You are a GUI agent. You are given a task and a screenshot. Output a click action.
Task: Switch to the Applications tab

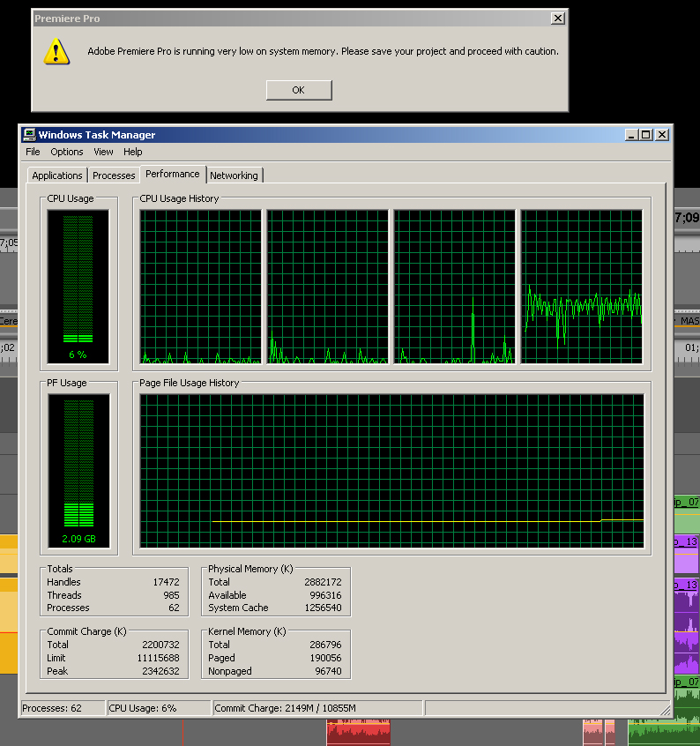click(x=57, y=175)
